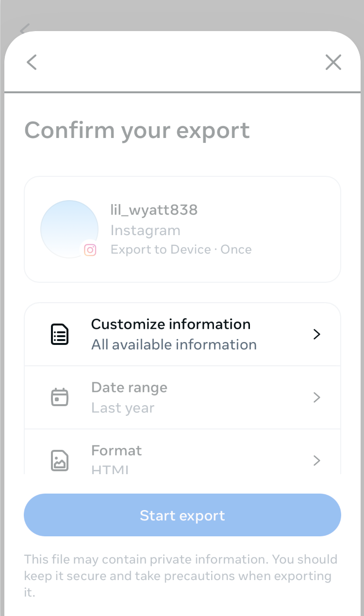Expand the Customize information row chevron

[x=316, y=334]
